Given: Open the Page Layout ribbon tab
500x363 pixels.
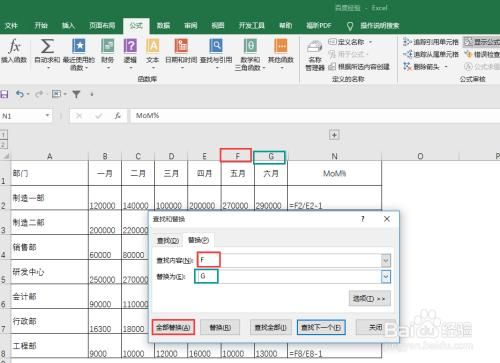Looking at the screenshot, I should coord(102,26).
